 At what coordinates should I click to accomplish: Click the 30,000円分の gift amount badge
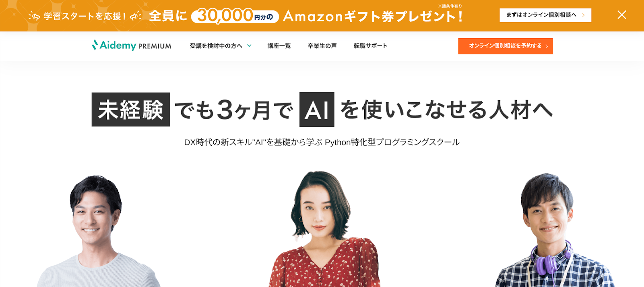(x=235, y=16)
